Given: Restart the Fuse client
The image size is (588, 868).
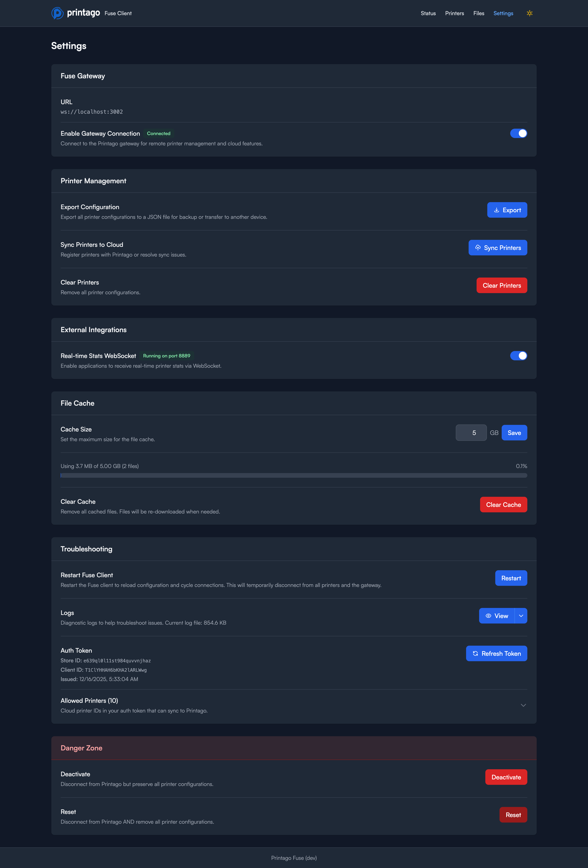Looking at the screenshot, I should tap(511, 578).
